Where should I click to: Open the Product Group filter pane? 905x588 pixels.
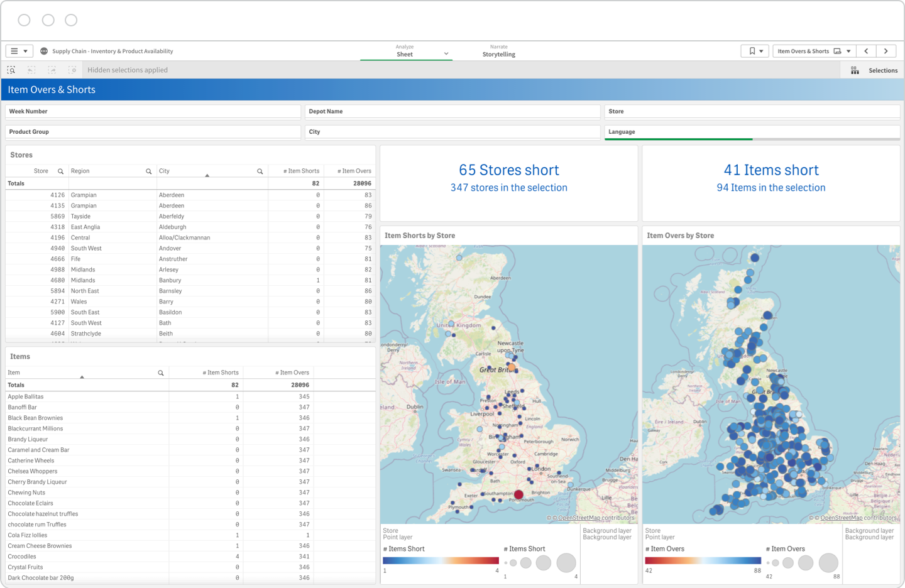tap(153, 132)
